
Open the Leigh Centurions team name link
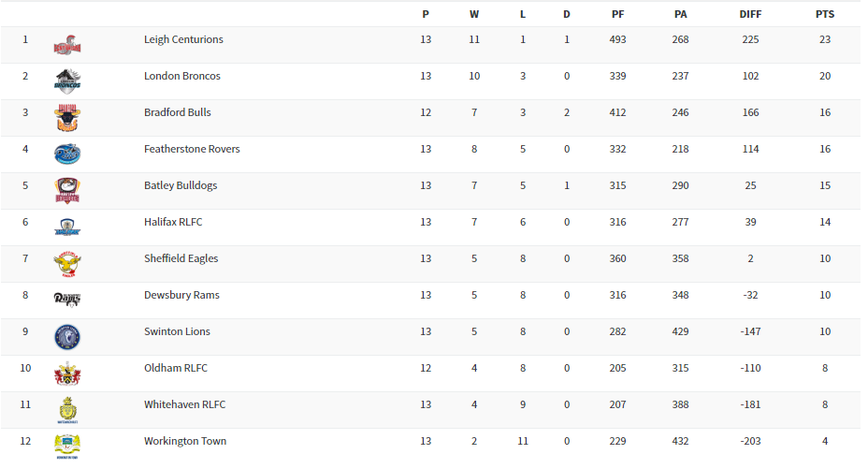183,40
